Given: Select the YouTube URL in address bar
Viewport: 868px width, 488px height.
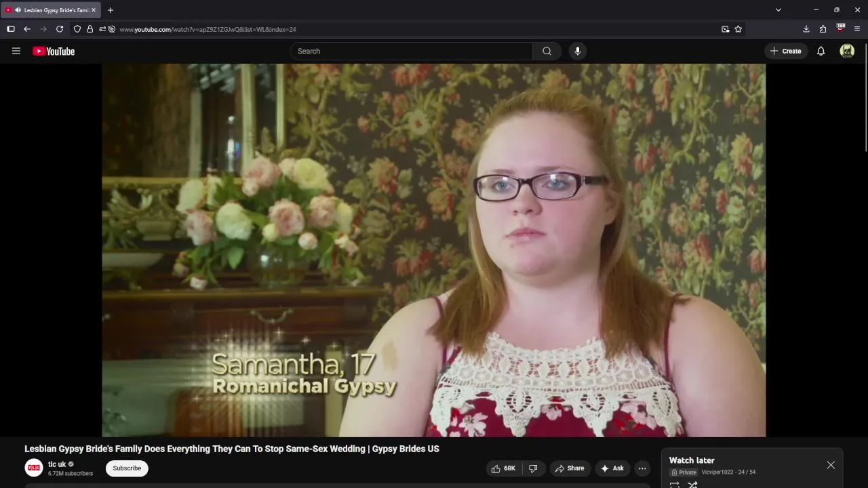Looking at the screenshot, I should (208, 29).
